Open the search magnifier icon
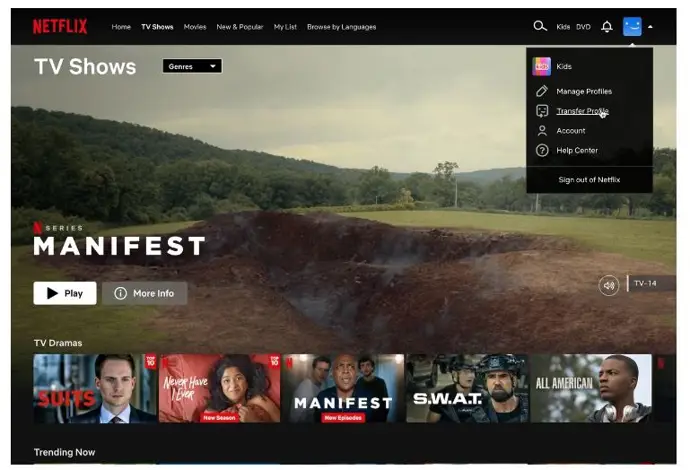Screen dimensions: 690x470 pos(540,26)
